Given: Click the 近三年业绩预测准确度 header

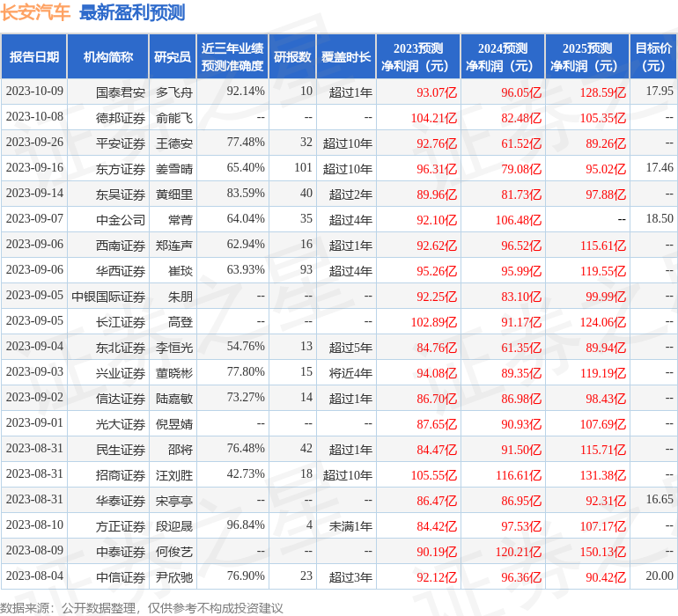Looking at the screenshot, I should pyautogui.click(x=232, y=56).
